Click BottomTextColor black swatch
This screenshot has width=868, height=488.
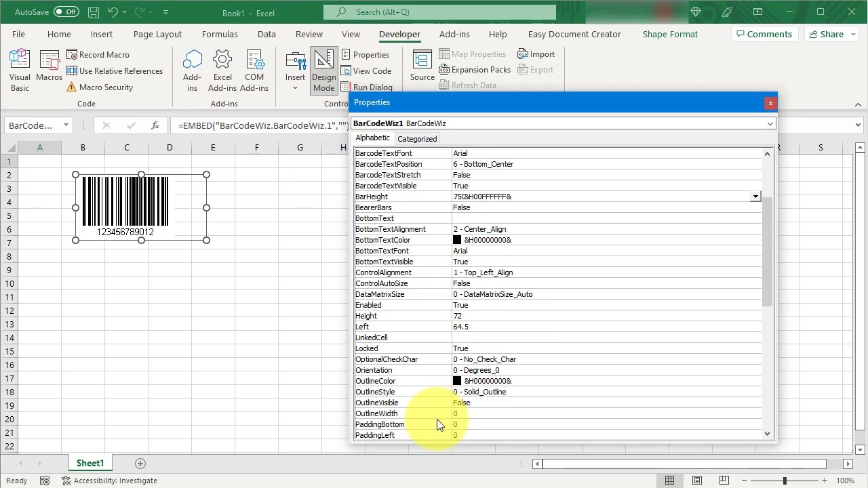457,240
